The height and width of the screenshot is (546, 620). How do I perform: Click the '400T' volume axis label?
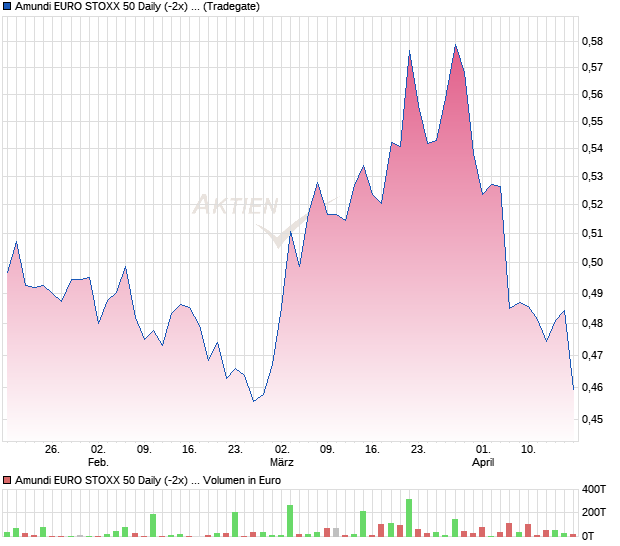594,489
